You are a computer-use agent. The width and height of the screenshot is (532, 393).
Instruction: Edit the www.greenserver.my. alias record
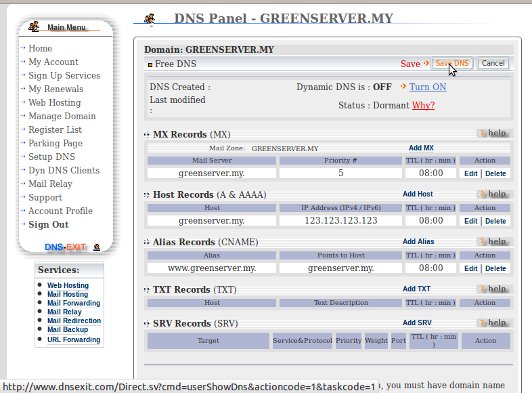[470, 269]
